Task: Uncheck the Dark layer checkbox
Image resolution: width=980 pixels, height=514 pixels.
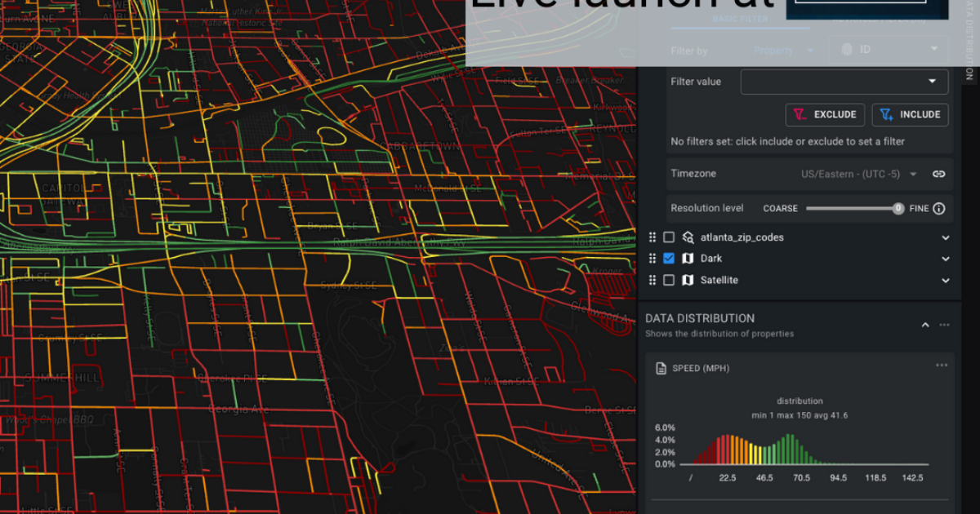Action: click(x=669, y=258)
